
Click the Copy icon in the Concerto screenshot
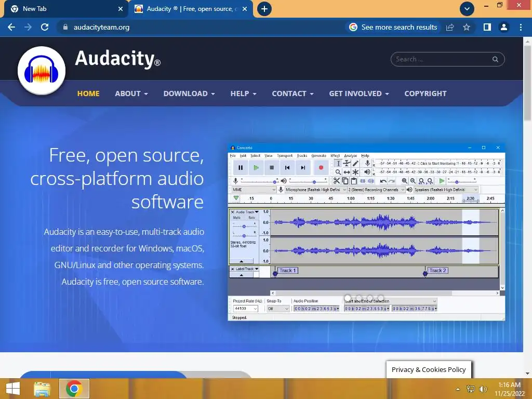tap(345, 181)
